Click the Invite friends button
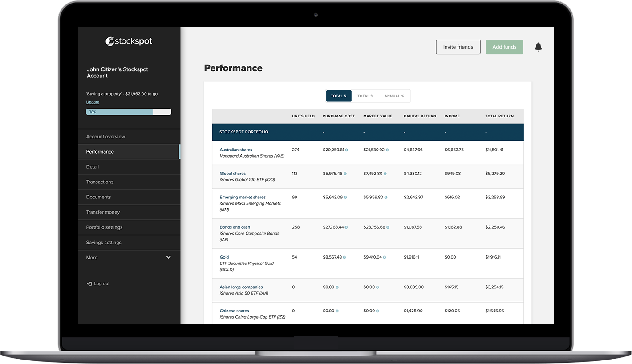632x364 pixels. tap(458, 47)
